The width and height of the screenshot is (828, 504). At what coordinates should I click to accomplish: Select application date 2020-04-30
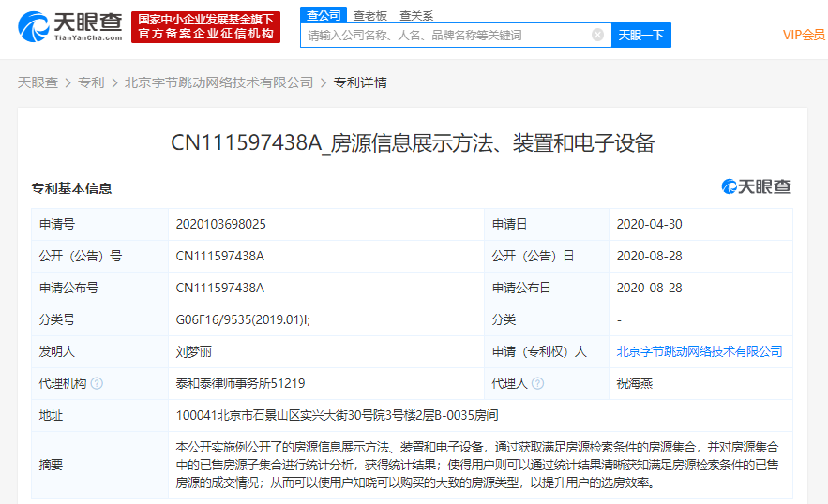pyautogui.click(x=650, y=224)
